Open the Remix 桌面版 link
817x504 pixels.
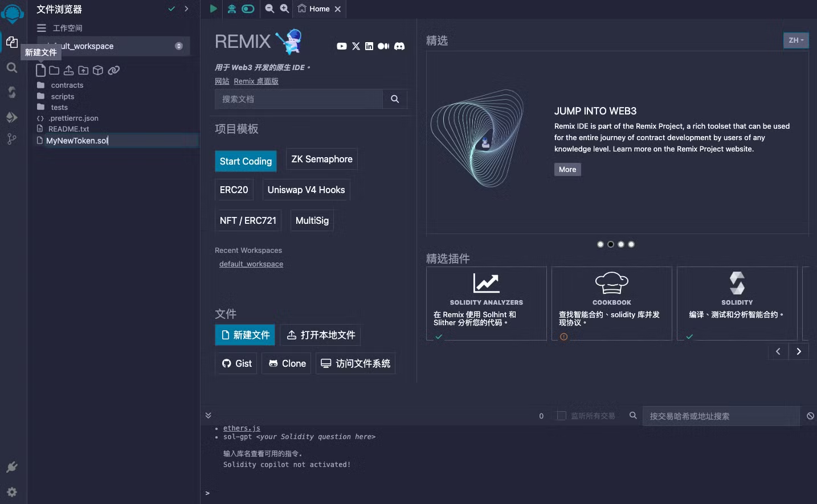point(256,81)
